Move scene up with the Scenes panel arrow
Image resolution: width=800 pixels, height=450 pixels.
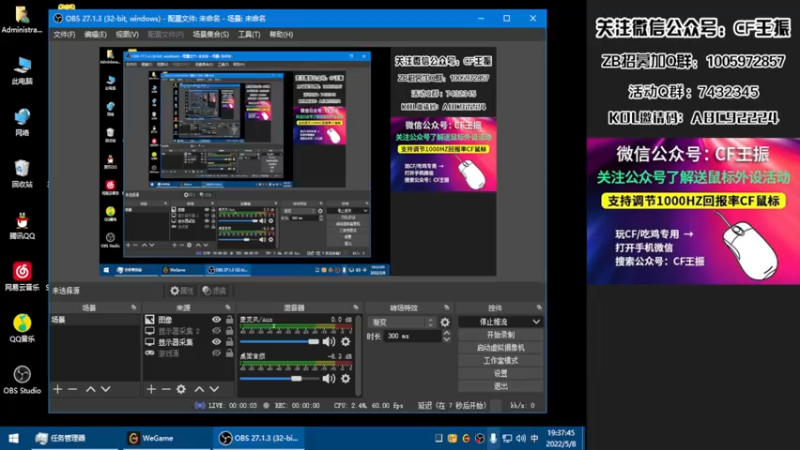click(91, 389)
